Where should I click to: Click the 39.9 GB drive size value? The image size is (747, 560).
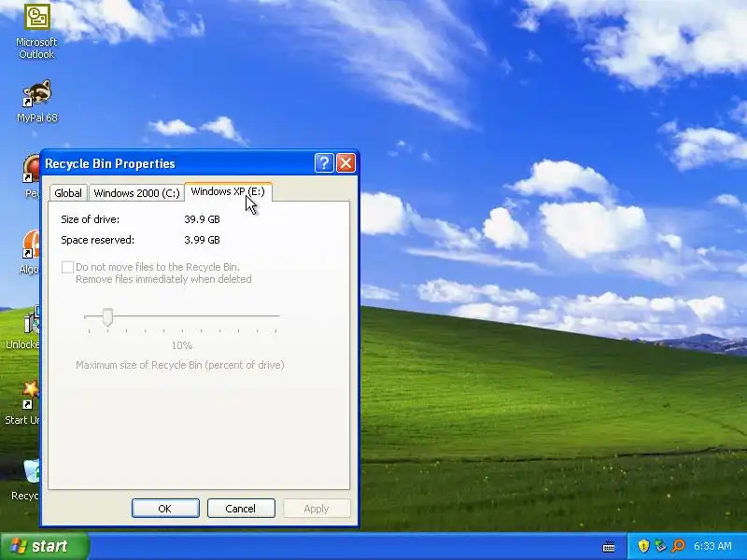pos(202,219)
